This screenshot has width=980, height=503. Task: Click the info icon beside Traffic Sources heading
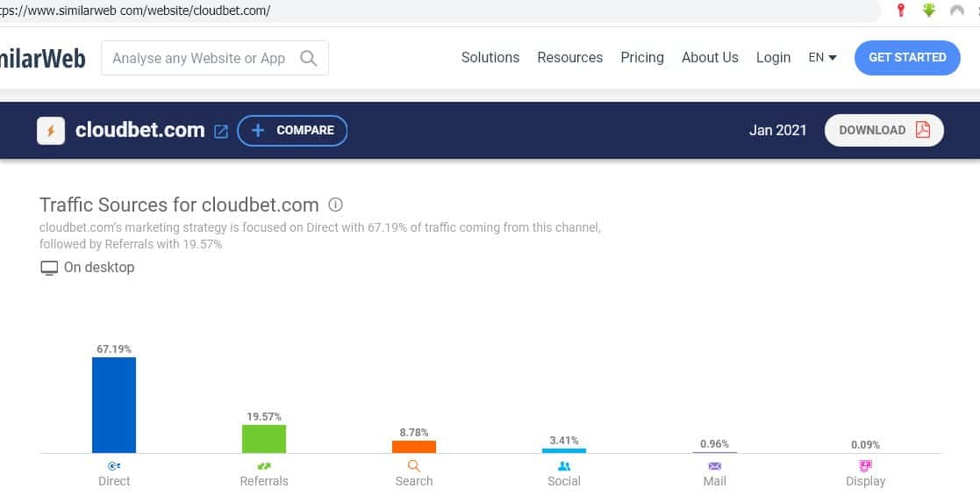click(335, 205)
